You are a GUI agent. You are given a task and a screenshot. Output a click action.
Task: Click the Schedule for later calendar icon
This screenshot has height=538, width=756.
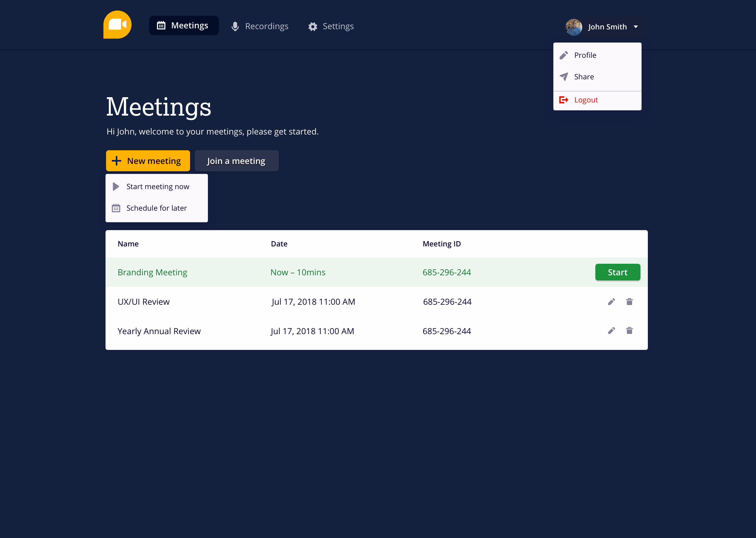116,208
